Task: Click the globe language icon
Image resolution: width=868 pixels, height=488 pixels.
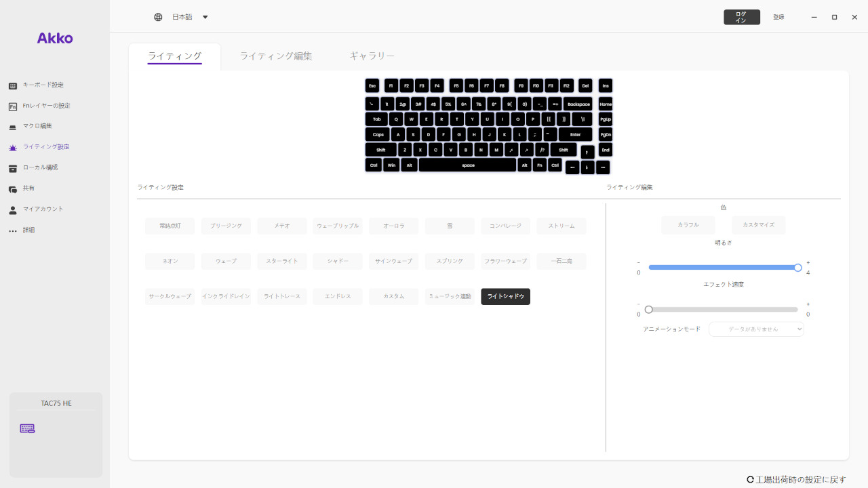Action: point(158,17)
